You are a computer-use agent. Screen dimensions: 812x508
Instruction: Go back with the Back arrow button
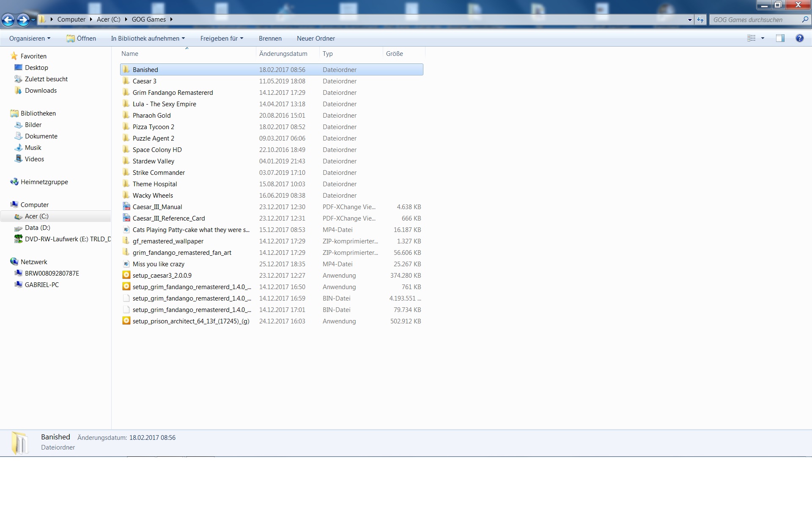pyautogui.click(x=8, y=19)
